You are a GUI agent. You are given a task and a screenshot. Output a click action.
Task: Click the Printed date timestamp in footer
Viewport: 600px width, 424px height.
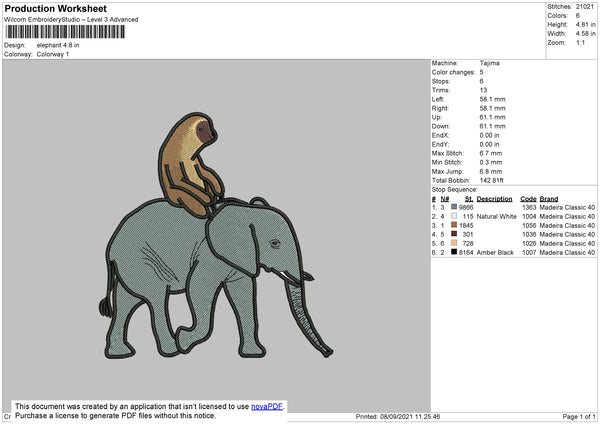[396, 417]
